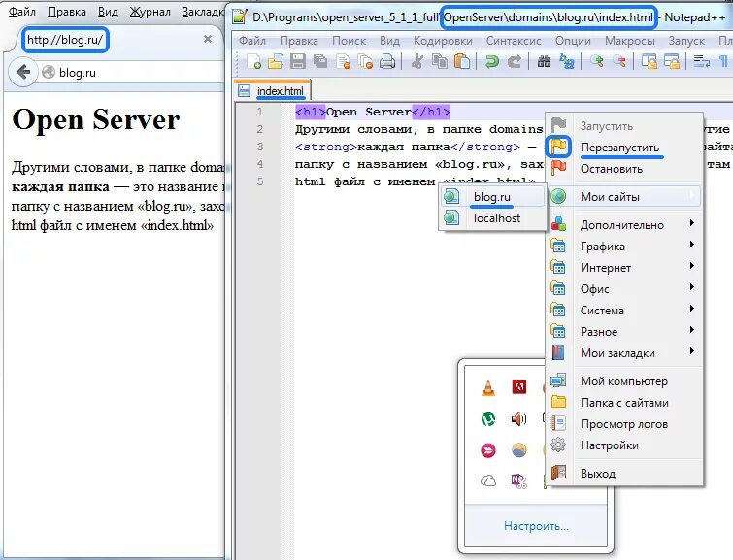Click the VLC cone tray icon

(488, 387)
